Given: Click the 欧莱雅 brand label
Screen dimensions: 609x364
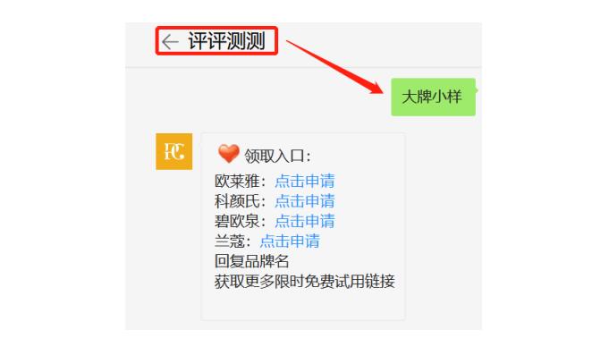Looking at the screenshot, I should coord(237,181).
